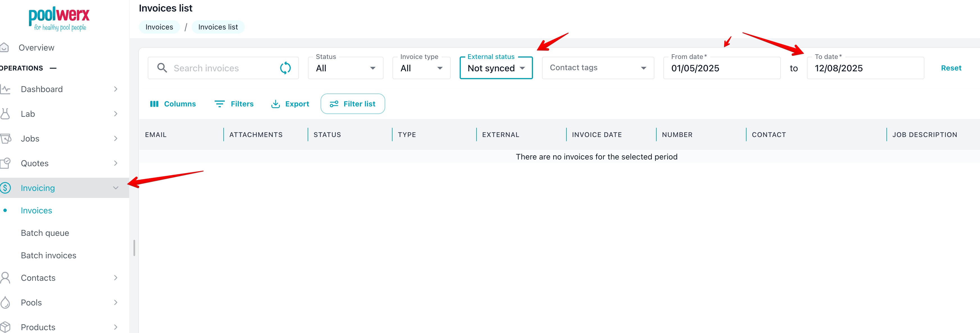
Task: Click the Contacts person icon
Action: pos(5,278)
